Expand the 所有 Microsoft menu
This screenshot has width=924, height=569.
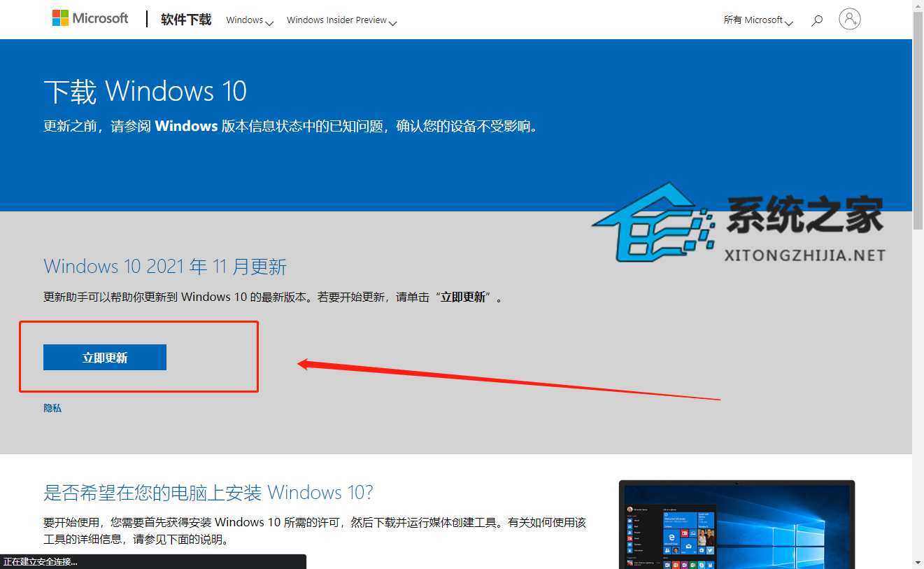(x=758, y=20)
